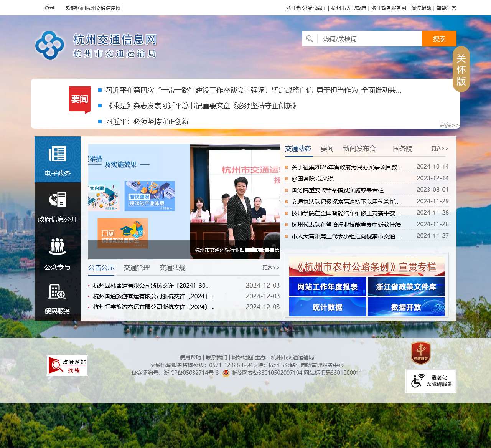491x448 pixels.
Task: Open 《求是》杂志 article headline
Action: coord(201,106)
